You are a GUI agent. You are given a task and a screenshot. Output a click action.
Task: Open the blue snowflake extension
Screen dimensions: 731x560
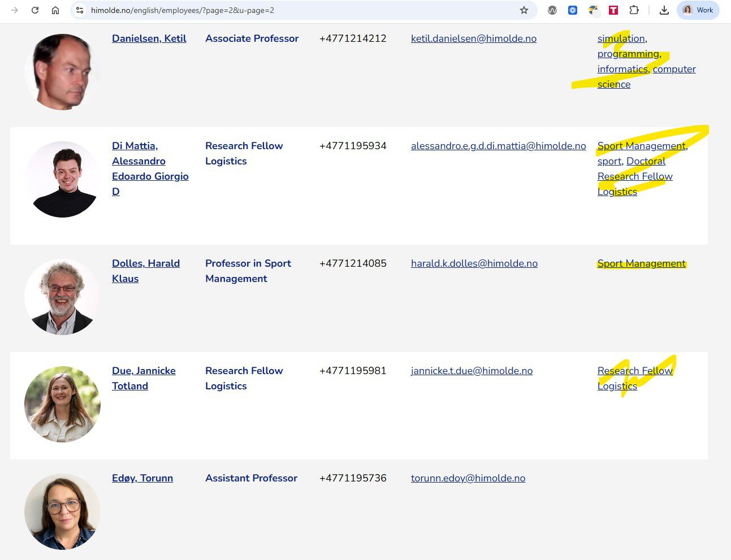point(573,10)
